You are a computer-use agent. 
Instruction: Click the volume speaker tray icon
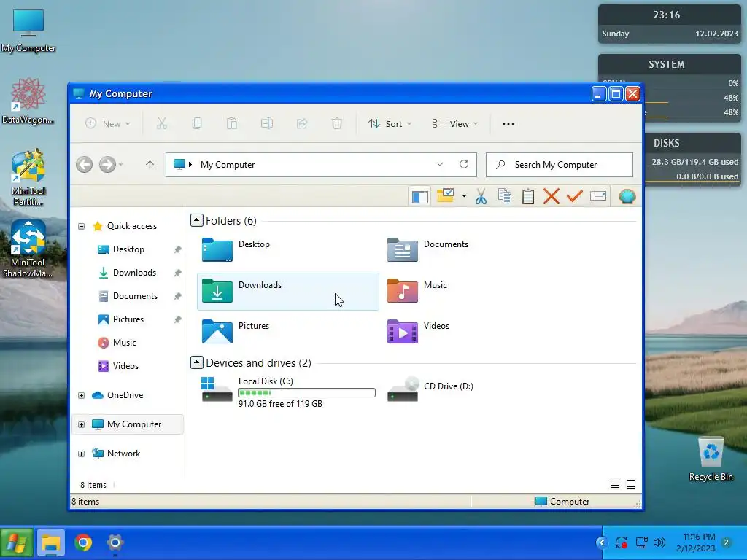tap(659, 542)
